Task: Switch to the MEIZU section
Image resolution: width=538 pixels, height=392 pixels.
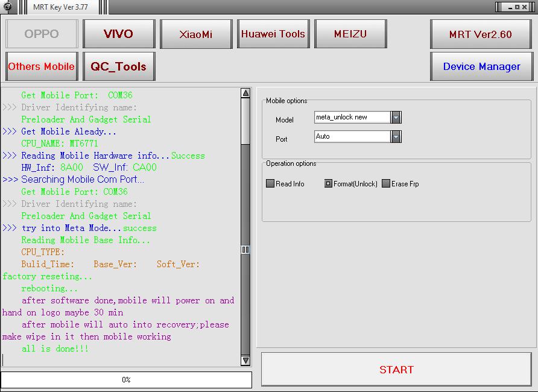Action: [x=350, y=34]
